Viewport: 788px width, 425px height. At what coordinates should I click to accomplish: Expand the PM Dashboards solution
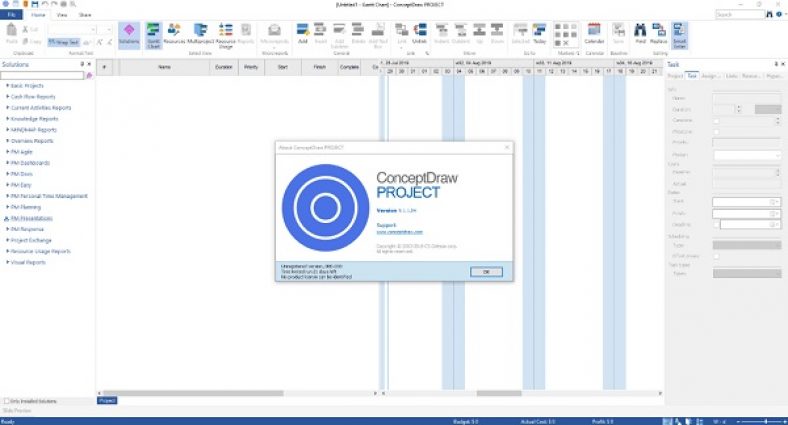[8, 163]
